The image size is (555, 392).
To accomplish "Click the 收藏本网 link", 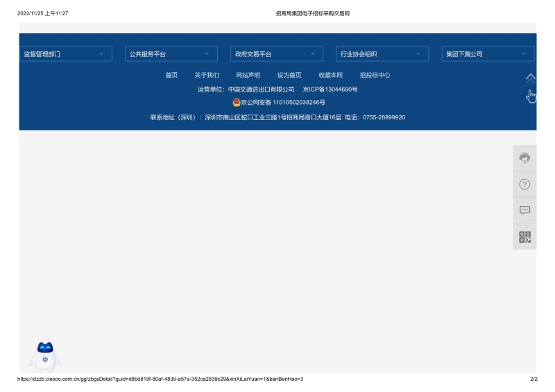I will pyautogui.click(x=331, y=75).
